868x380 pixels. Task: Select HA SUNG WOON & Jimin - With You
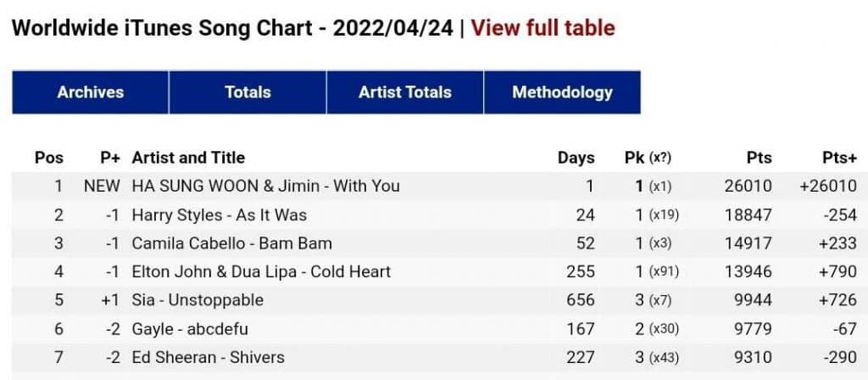[x=265, y=186]
